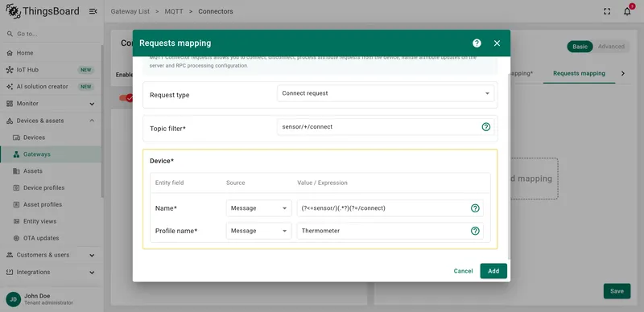Screen dimensions: 644x312
Task: Collapse the sidebar menu toggle icon
Action: tap(93, 11)
